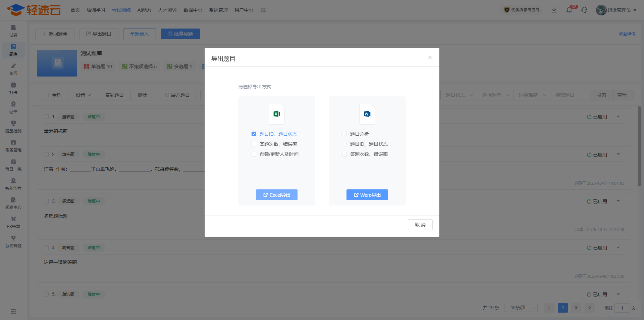
Task: Open 智能监考 in the left sidebar
Action: pos(13,184)
